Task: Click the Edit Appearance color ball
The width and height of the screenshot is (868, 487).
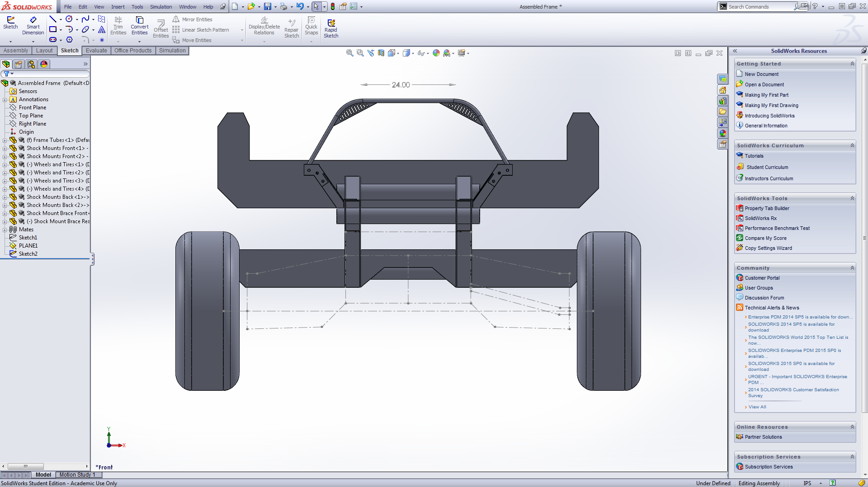Action: [436, 53]
